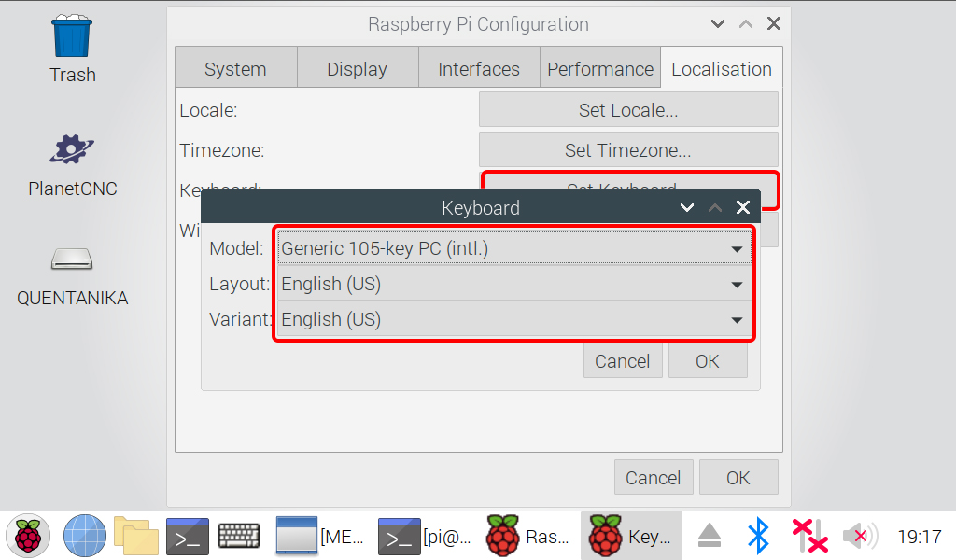Switch to the Key... taskbar window

tap(631, 537)
